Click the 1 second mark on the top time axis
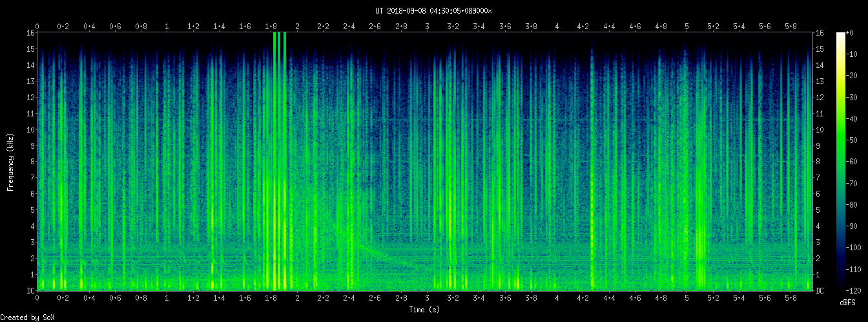Viewport: 868px width, 322px height. click(x=167, y=26)
